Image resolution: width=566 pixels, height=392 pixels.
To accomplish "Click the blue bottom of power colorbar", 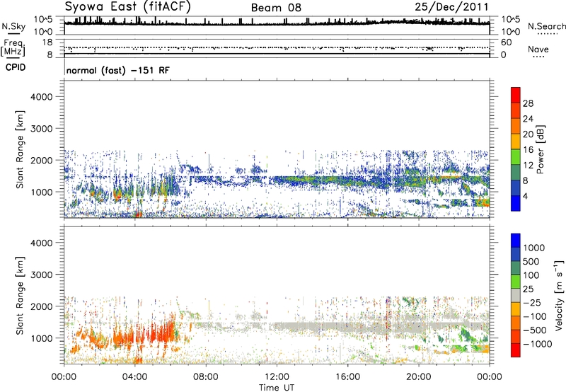I will [x=516, y=204].
